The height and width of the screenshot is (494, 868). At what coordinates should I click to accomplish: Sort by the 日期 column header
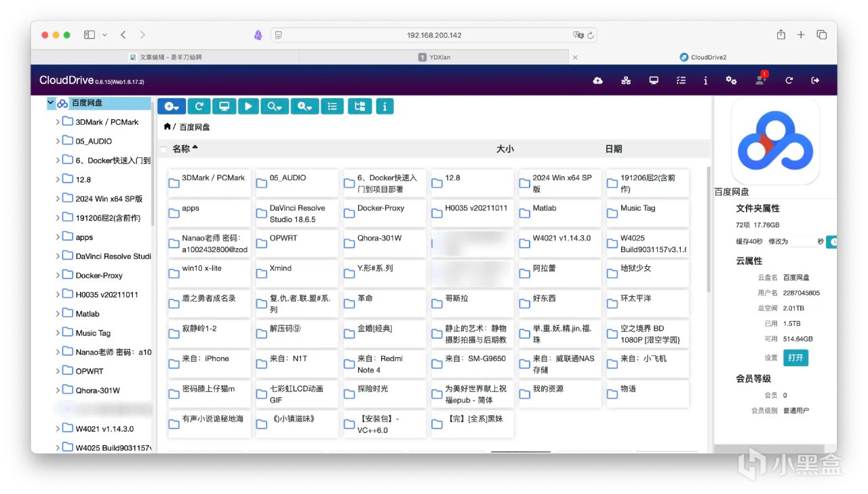[x=614, y=149]
